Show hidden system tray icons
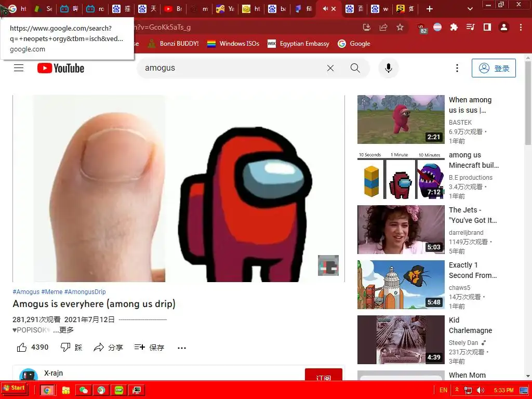 point(457,390)
